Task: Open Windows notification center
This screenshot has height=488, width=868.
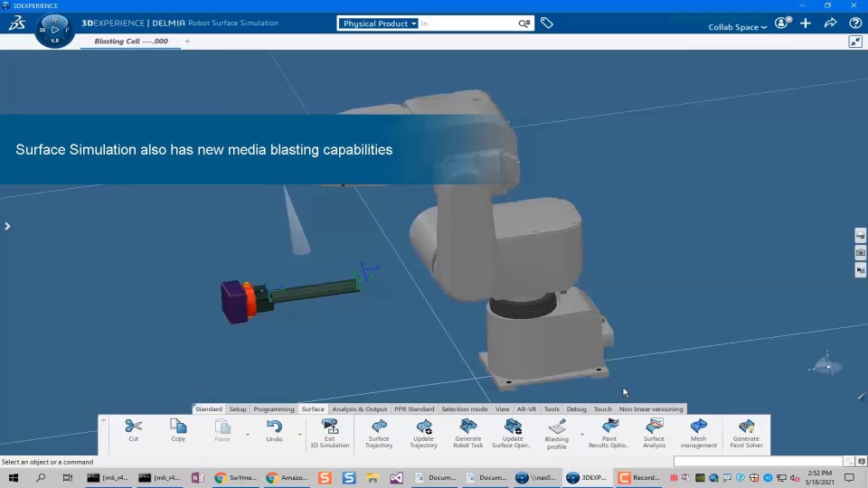Action: [850, 477]
